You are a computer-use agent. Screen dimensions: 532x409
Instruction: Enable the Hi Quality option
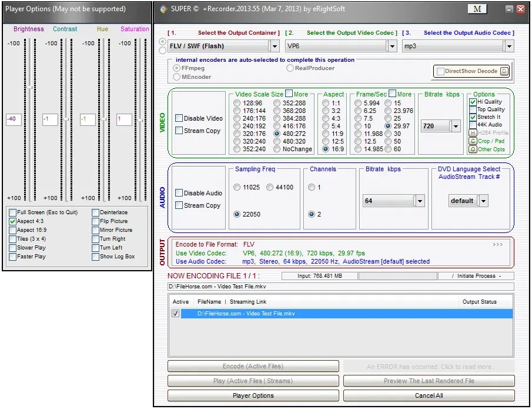[473, 102]
